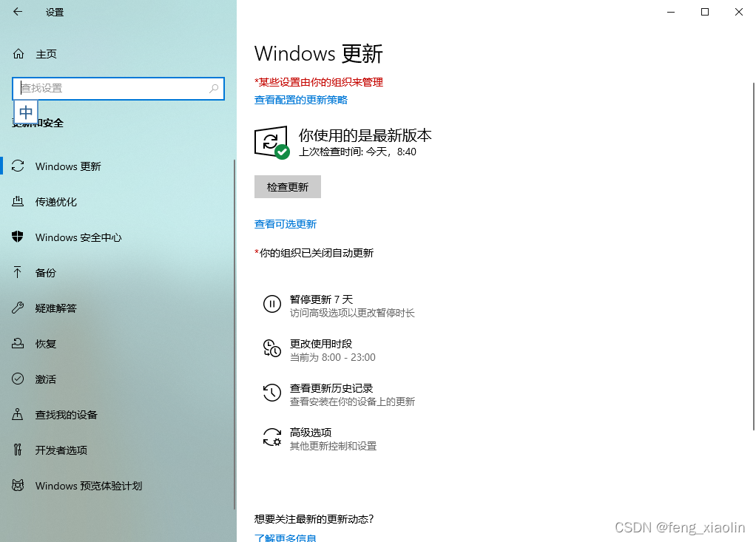This screenshot has height=542, width=756.
Task: Open Windows 预览体验计划 page
Action: pos(89,486)
